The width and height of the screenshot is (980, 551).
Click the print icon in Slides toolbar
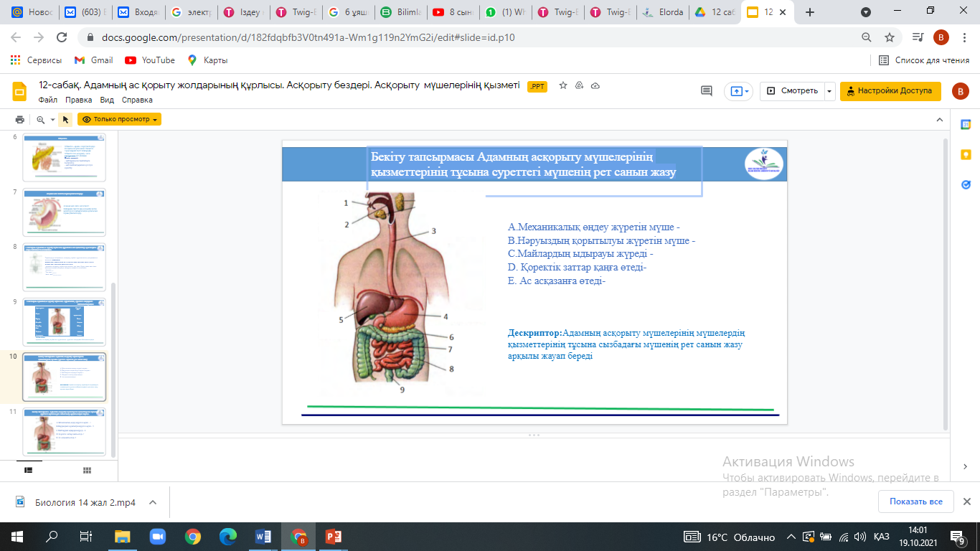[20, 120]
